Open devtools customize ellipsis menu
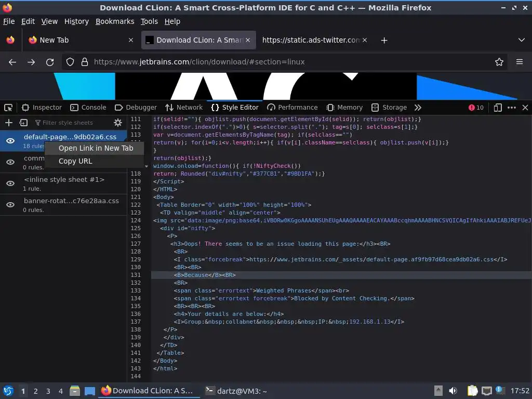 (x=512, y=108)
